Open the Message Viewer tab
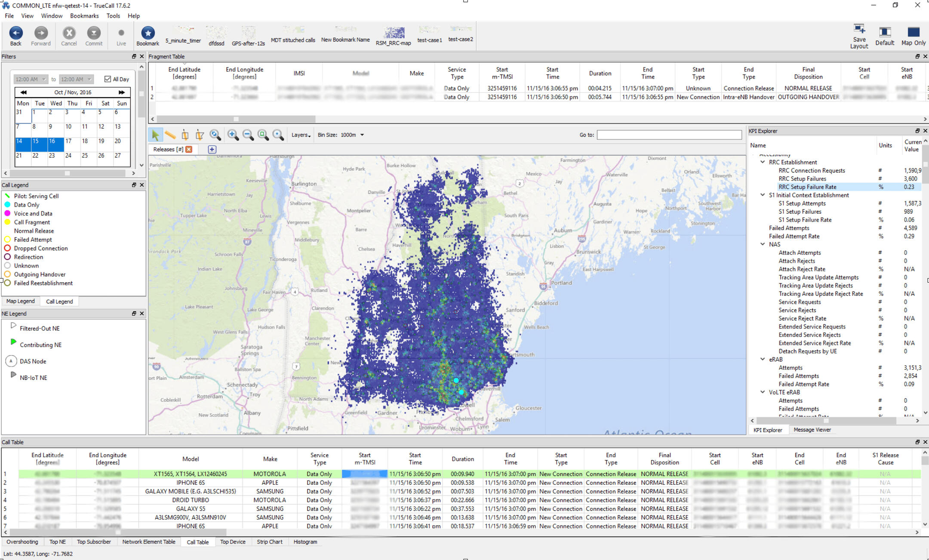The width and height of the screenshot is (929, 560). pyautogui.click(x=812, y=430)
